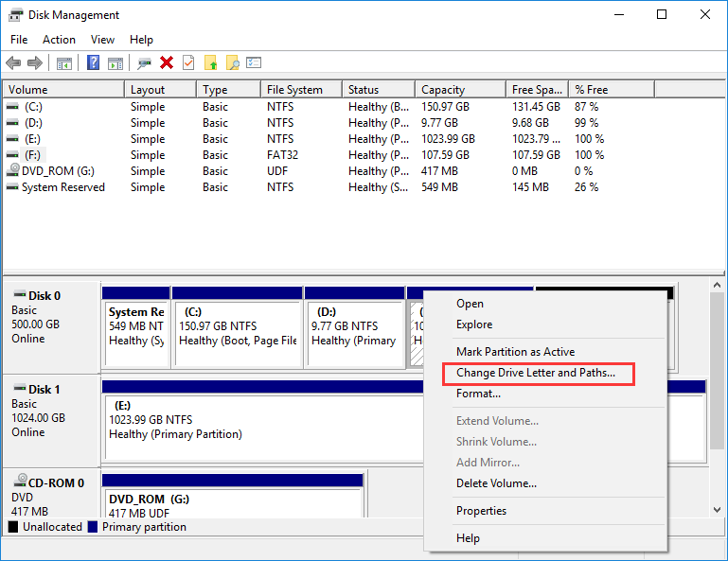Sort list by Capacity column header
This screenshot has height=561, width=728.
pos(443,90)
